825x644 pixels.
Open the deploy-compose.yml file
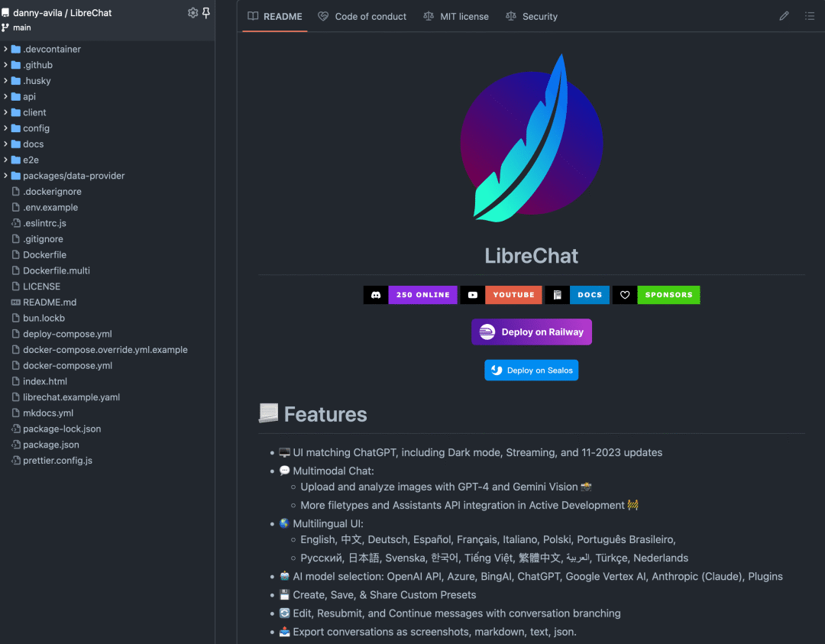click(67, 334)
